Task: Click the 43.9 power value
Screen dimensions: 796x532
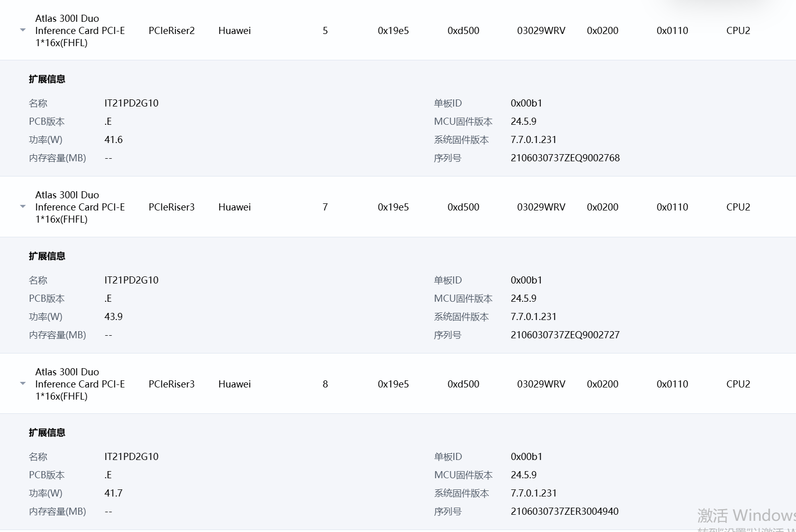Action: pos(113,316)
